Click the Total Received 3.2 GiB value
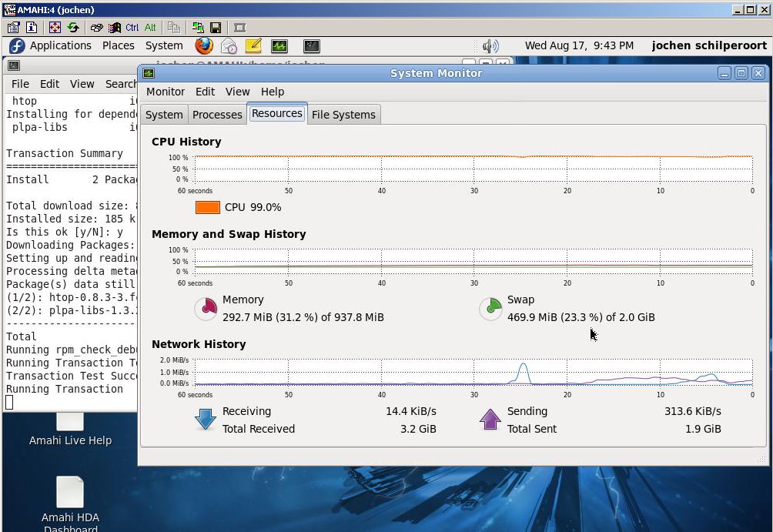The height and width of the screenshot is (532, 773). click(418, 429)
